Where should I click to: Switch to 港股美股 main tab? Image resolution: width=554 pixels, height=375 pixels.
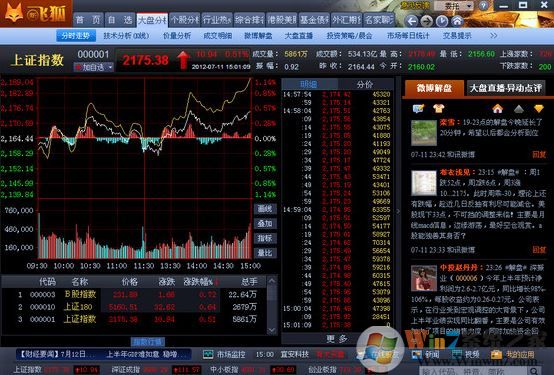[281, 20]
